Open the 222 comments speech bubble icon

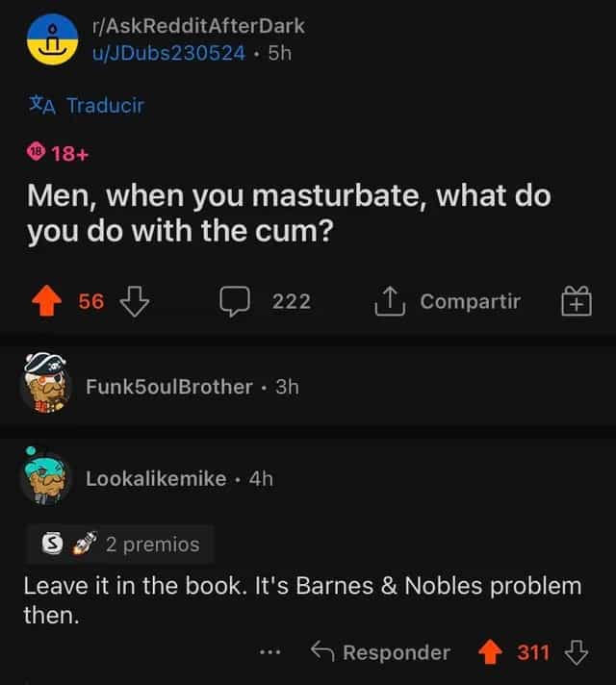pos(235,301)
